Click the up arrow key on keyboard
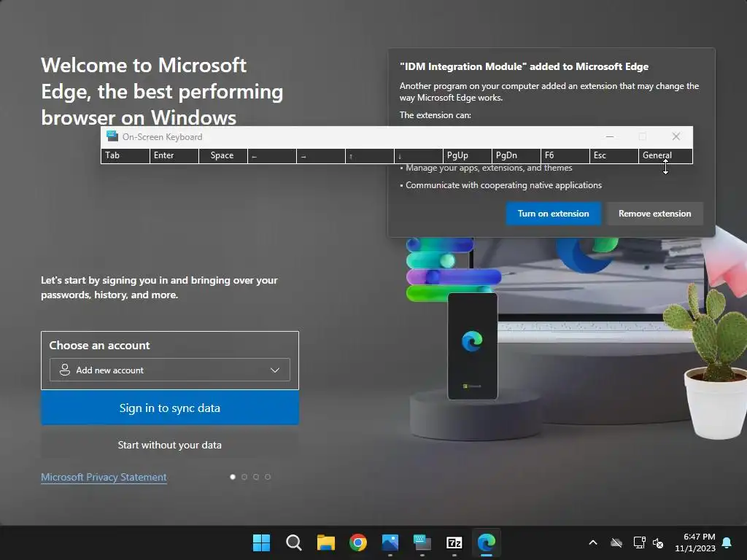This screenshot has width=747, height=560. [370, 156]
